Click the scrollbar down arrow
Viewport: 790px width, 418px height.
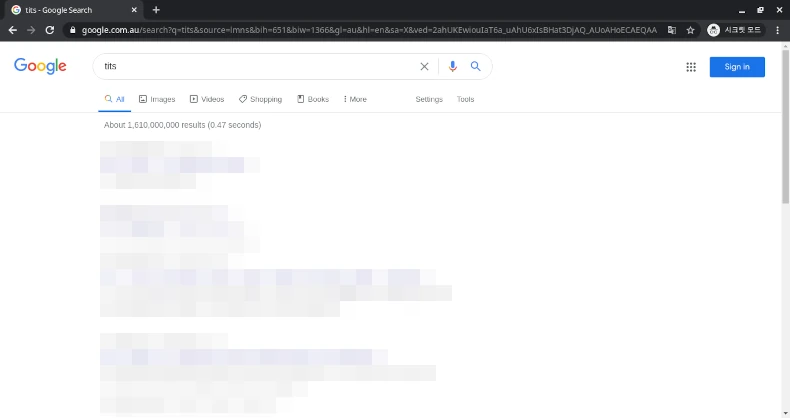(x=785, y=413)
